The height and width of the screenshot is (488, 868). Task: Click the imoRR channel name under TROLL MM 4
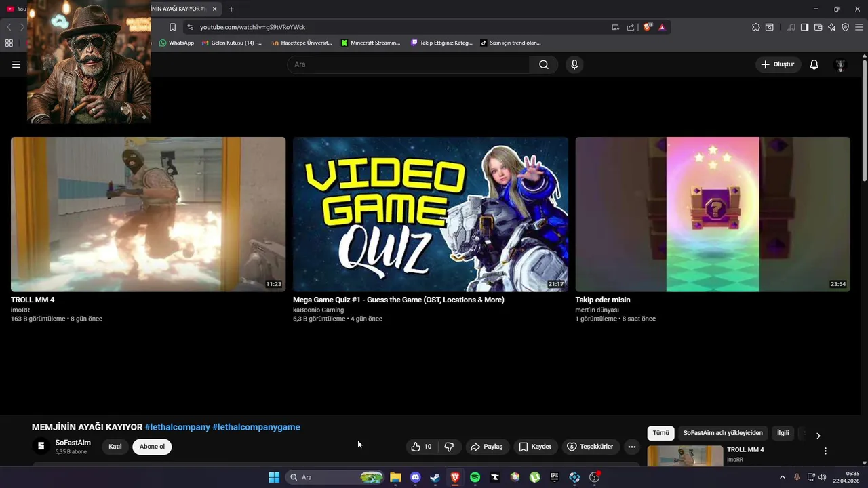[20, 310]
